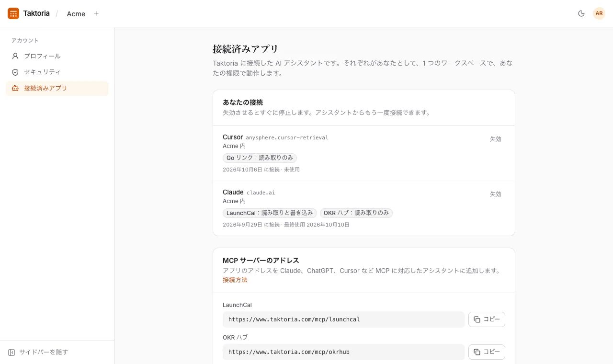Click サイドバーを隠す label
The width and height of the screenshot is (613, 364).
click(44, 352)
